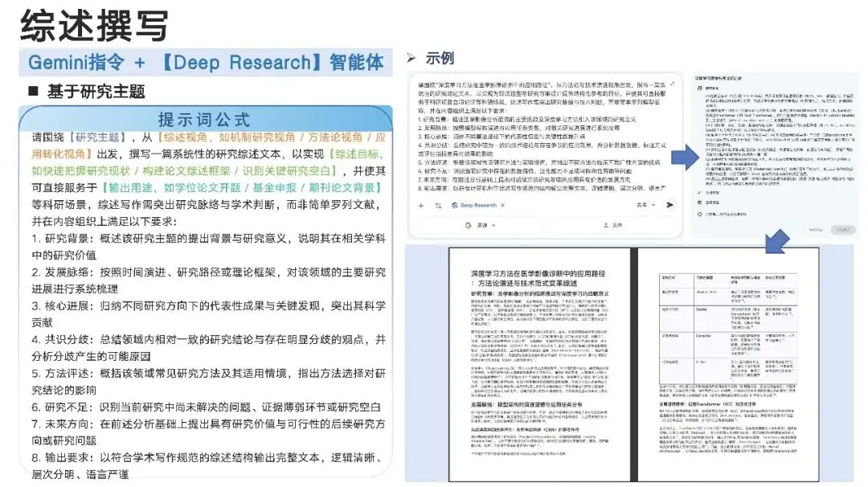
Task: Click '5. 方法评述' line in the example prompt
Action: [x=538, y=162]
